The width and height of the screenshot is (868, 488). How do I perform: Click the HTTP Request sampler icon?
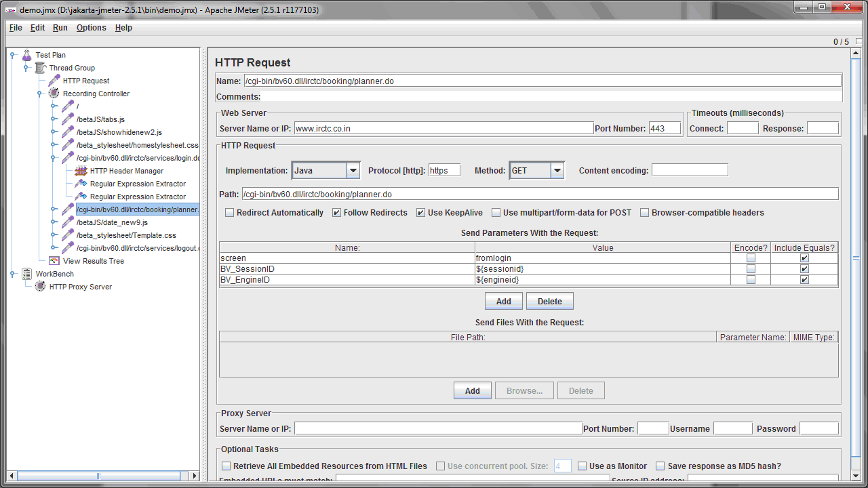tap(54, 81)
